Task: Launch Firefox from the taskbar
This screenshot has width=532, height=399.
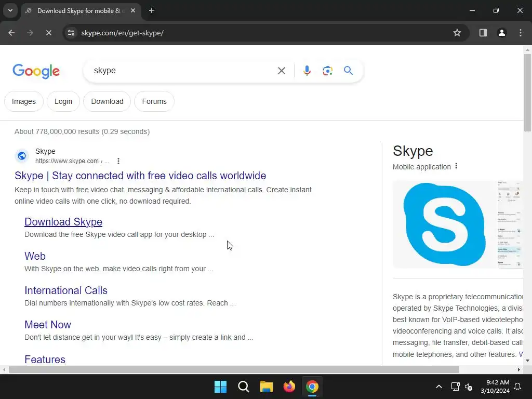Action: (x=289, y=387)
